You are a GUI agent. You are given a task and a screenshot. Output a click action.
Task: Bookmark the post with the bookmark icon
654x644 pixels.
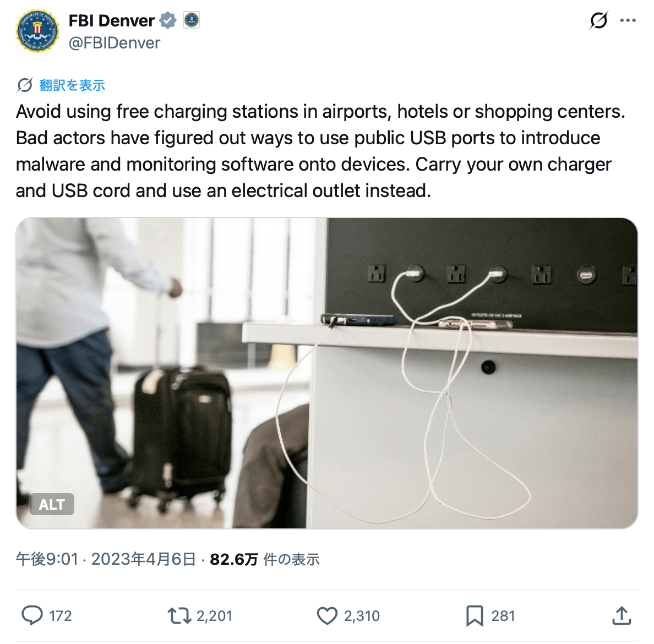click(x=474, y=615)
